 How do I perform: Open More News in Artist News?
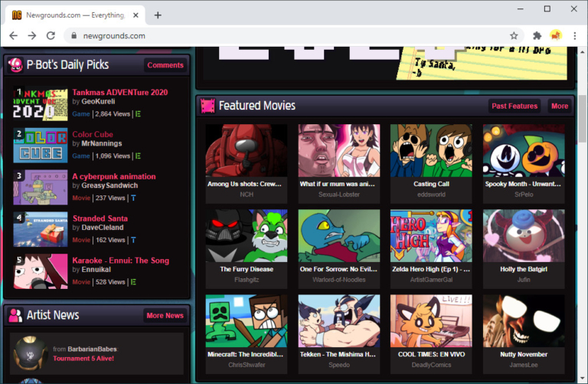click(165, 315)
